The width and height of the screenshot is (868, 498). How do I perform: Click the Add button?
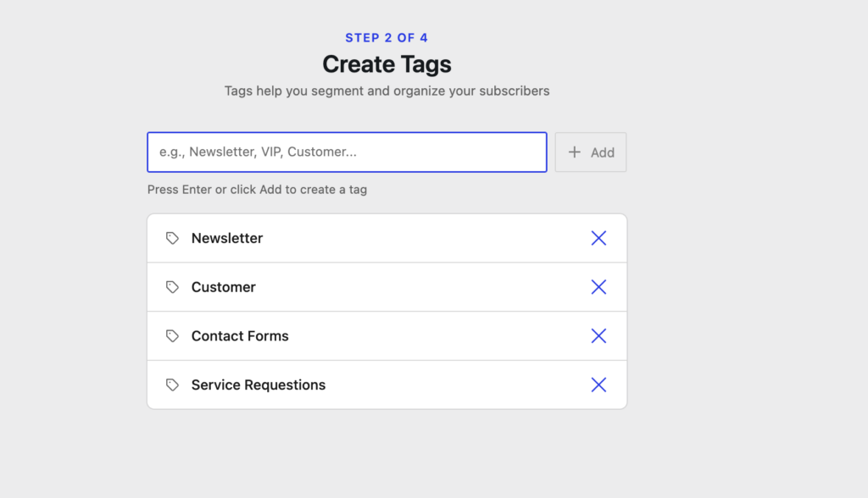click(591, 152)
